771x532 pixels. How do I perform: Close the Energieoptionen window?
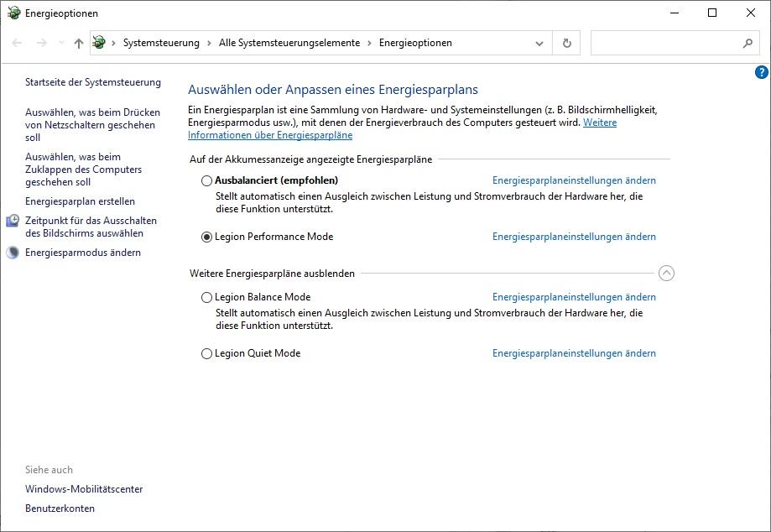750,13
